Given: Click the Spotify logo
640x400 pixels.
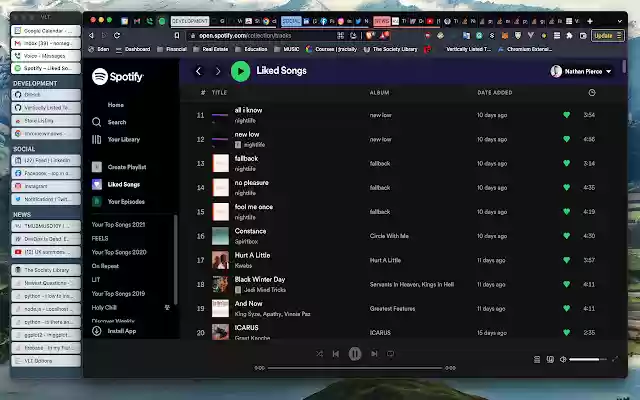Looking at the screenshot, I should (x=118, y=76).
